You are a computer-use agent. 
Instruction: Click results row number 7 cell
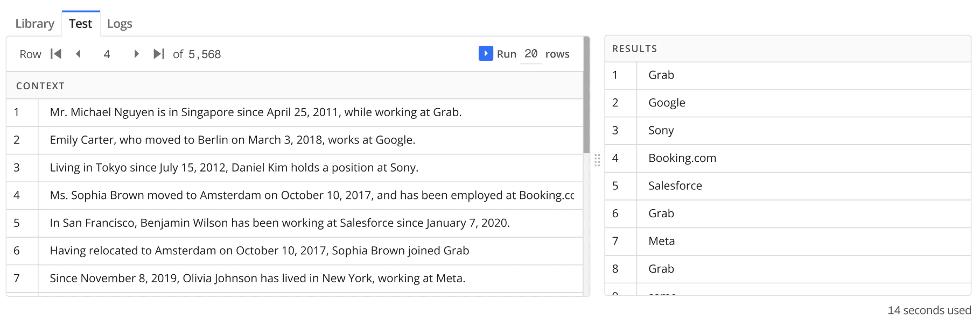621,241
